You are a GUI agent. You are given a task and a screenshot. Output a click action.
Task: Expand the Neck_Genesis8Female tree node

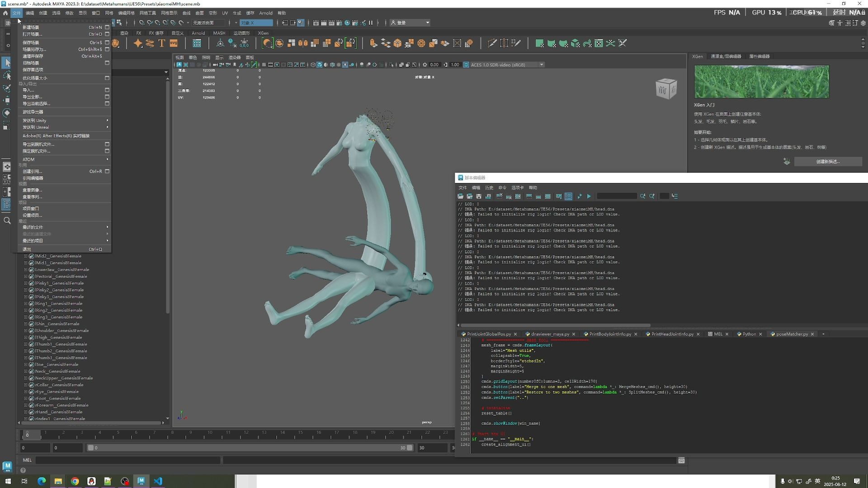click(x=26, y=371)
